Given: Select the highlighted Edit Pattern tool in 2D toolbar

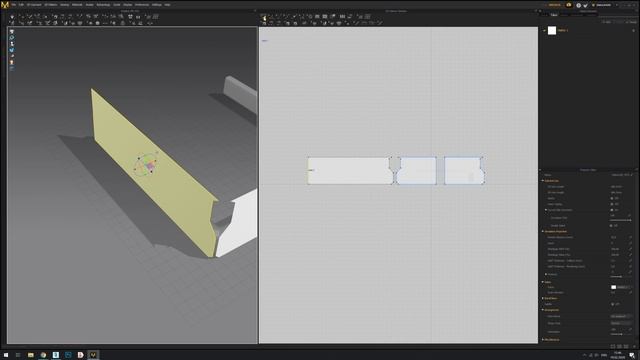Looking at the screenshot, I should 264,17.
